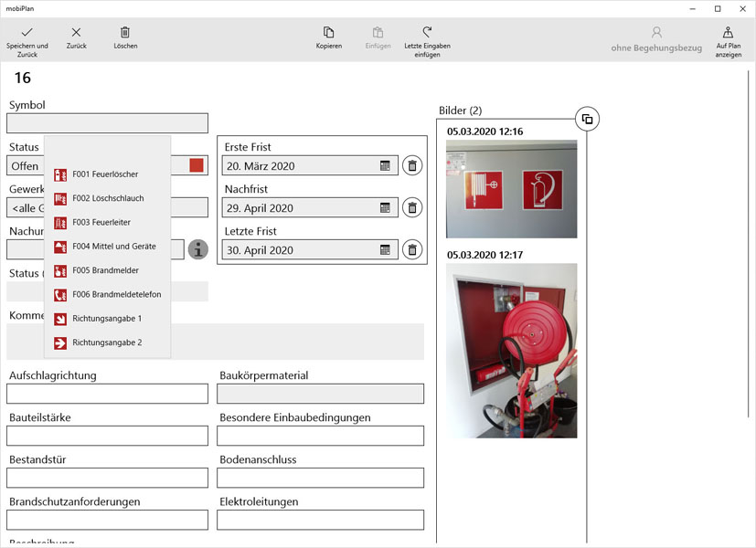Click the Bestandstür input field
Screen dimensions: 756x548
click(107, 478)
